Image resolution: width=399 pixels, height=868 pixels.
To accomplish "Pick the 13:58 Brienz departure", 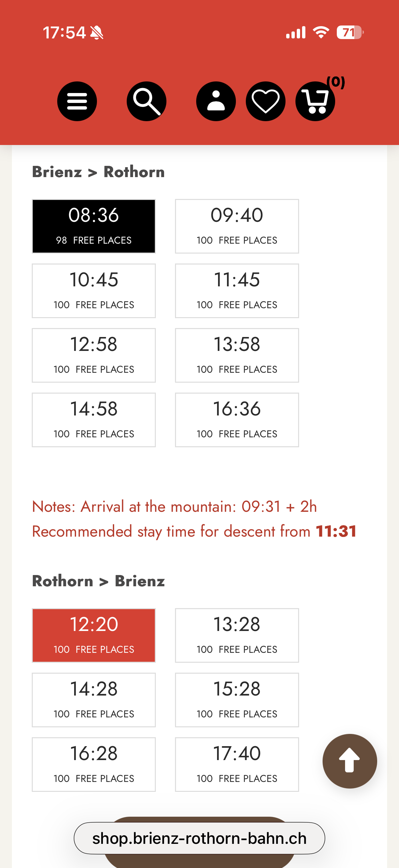I will (237, 355).
